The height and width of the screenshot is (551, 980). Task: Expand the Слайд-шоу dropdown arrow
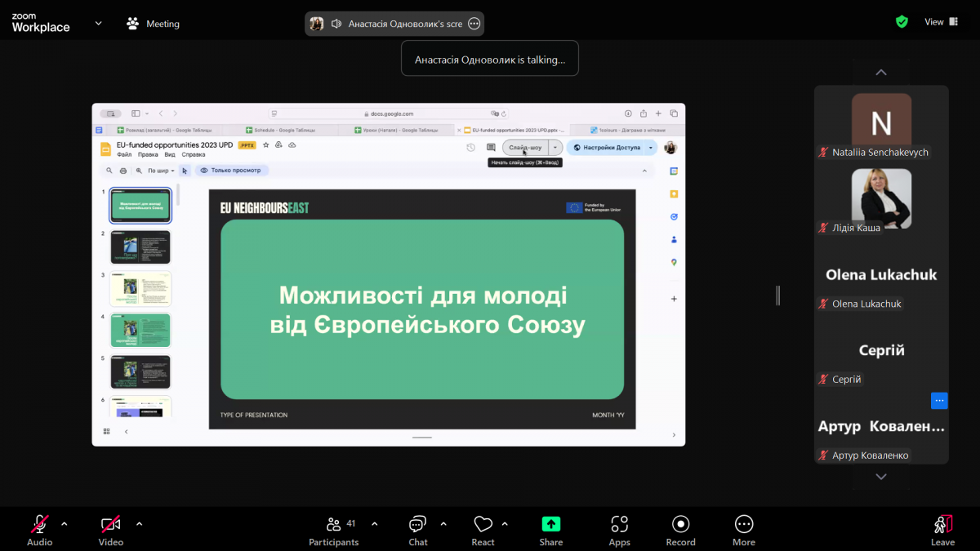(x=555, y=147)
